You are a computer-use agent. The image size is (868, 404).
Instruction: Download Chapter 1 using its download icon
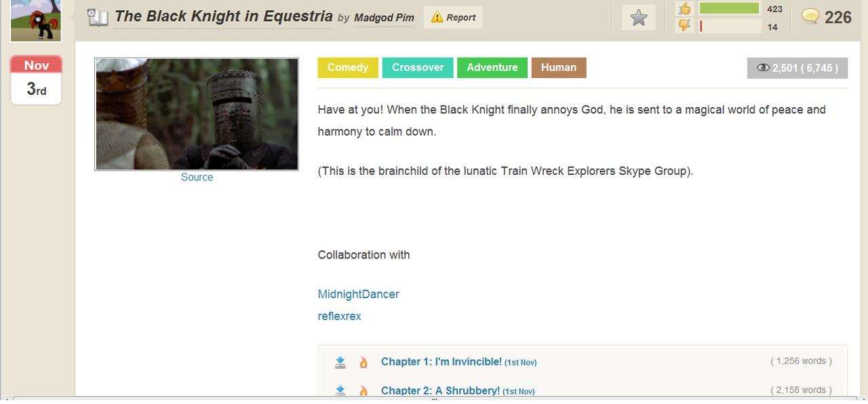(x=340, y=362)
